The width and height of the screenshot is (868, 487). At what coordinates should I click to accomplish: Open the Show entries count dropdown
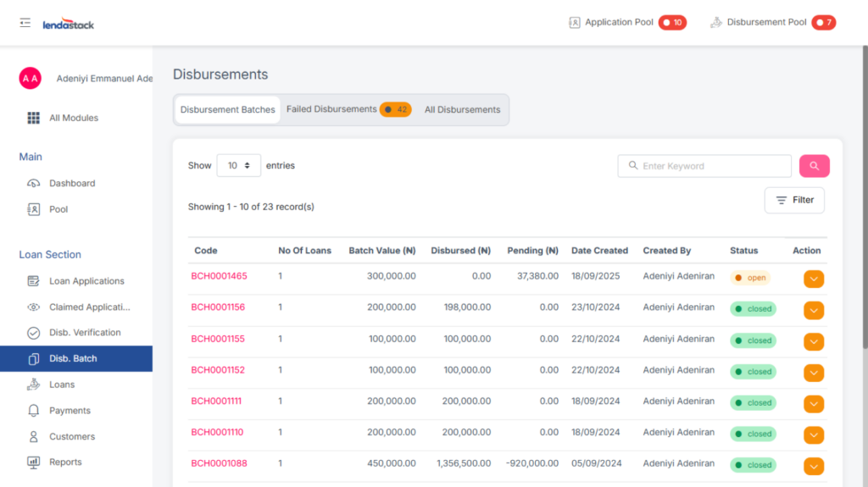coord(238,166)
